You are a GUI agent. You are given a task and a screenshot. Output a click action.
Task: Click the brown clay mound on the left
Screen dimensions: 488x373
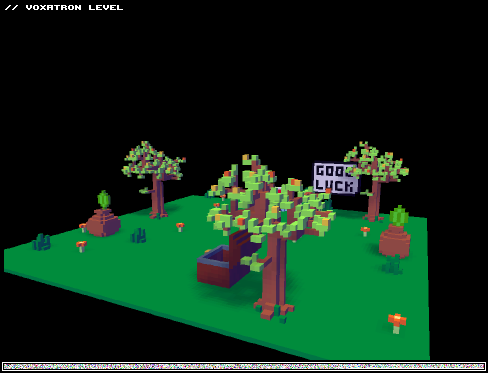[x=104, y=223]
